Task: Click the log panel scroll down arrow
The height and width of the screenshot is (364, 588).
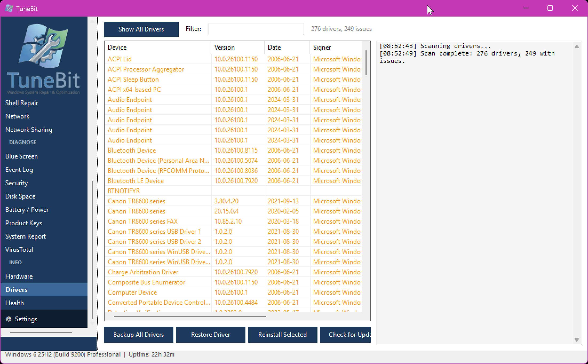Action: click(577, 340)
